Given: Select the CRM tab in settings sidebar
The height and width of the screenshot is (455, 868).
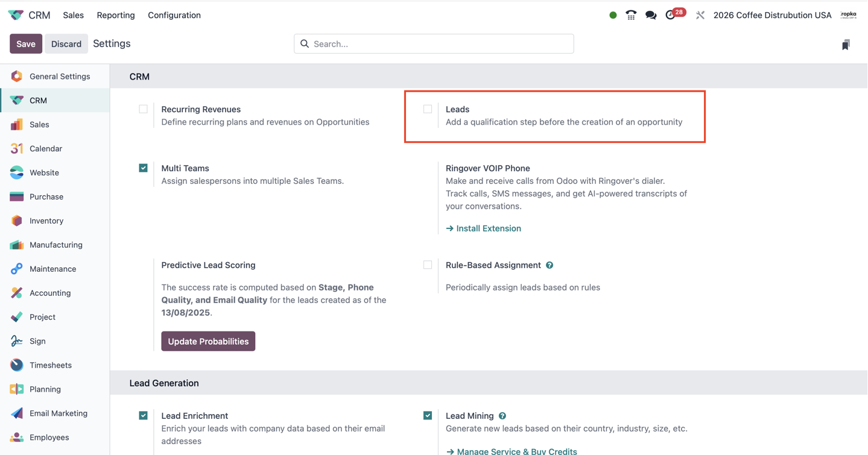Looking at the screenshot, I should tap(55, 101).
